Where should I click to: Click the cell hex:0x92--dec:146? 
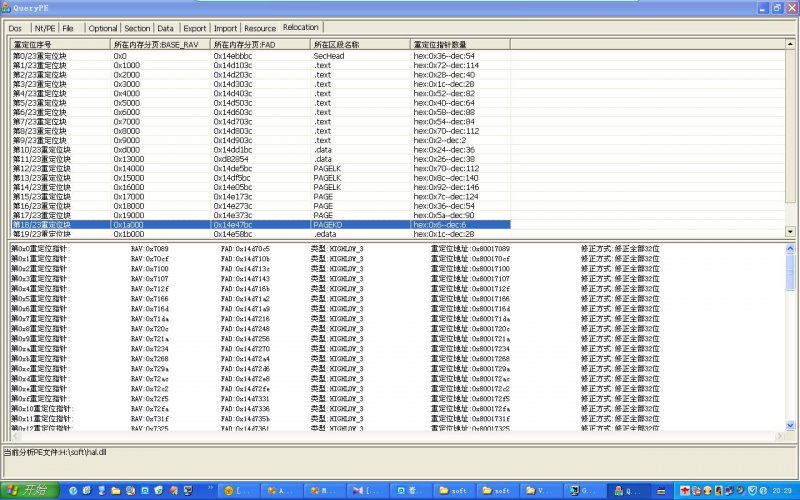(x=446, y=187)
